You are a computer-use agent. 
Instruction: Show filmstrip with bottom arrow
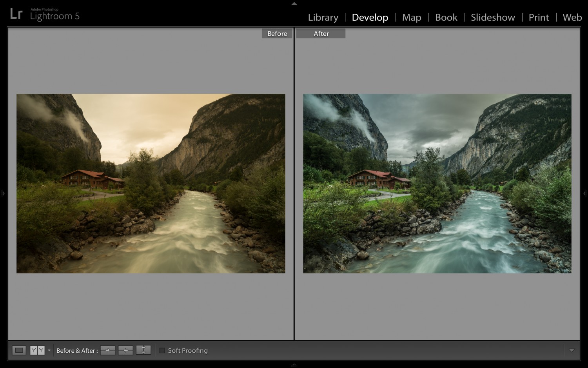pyautogui.click(x=294, y=365)
